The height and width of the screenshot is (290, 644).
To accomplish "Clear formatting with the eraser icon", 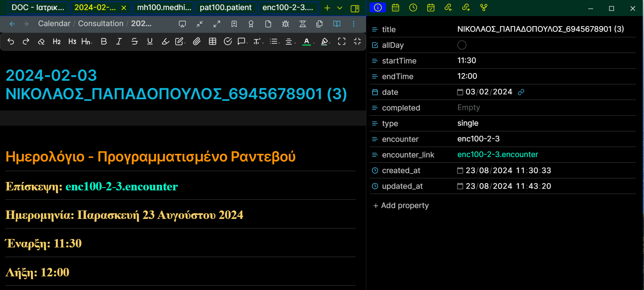I will [41, 41].
